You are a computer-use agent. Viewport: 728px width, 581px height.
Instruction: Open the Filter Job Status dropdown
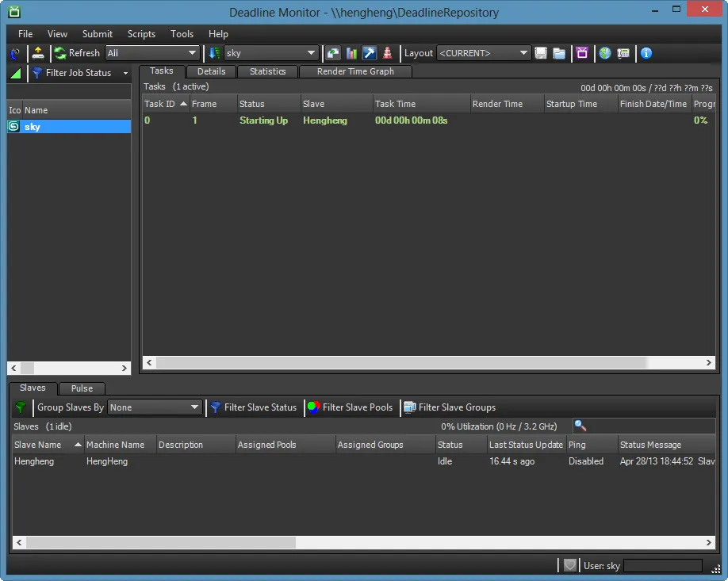coord(79,73)
